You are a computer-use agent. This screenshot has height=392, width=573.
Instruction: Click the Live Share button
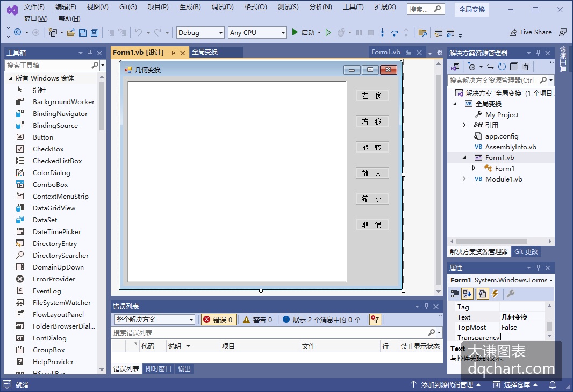[x=531, y=32]
